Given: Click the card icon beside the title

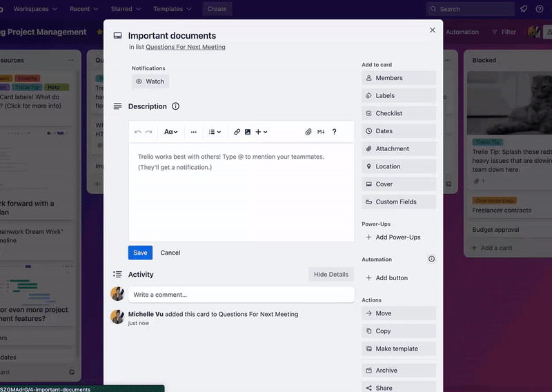Looking at the screenshot, I should [x=117, y=36].
